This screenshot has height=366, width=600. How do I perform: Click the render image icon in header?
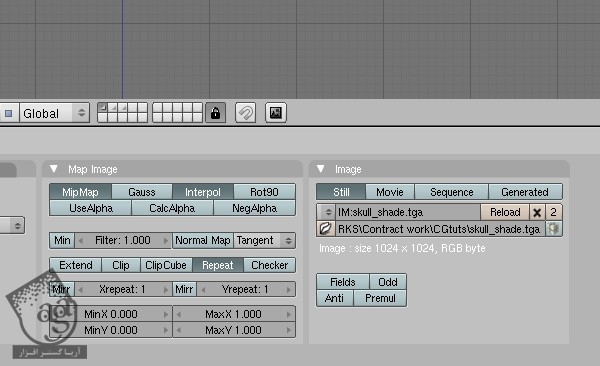pyautogui.click(x=276, y=113)
